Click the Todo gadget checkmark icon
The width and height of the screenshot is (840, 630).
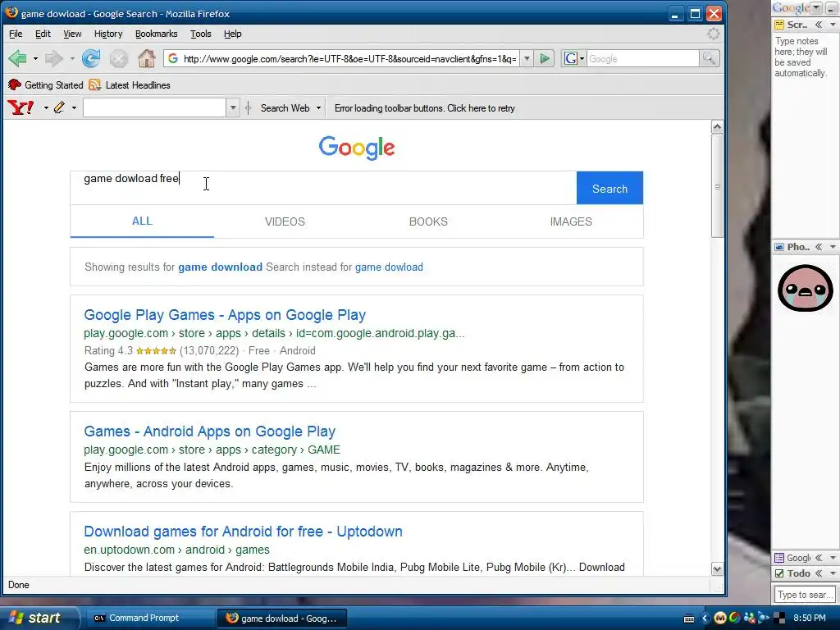(779, 573)
